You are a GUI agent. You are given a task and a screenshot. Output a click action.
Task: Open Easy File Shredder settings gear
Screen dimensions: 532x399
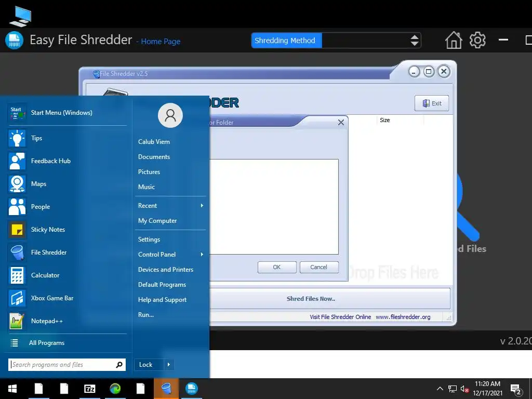point(477,40)
